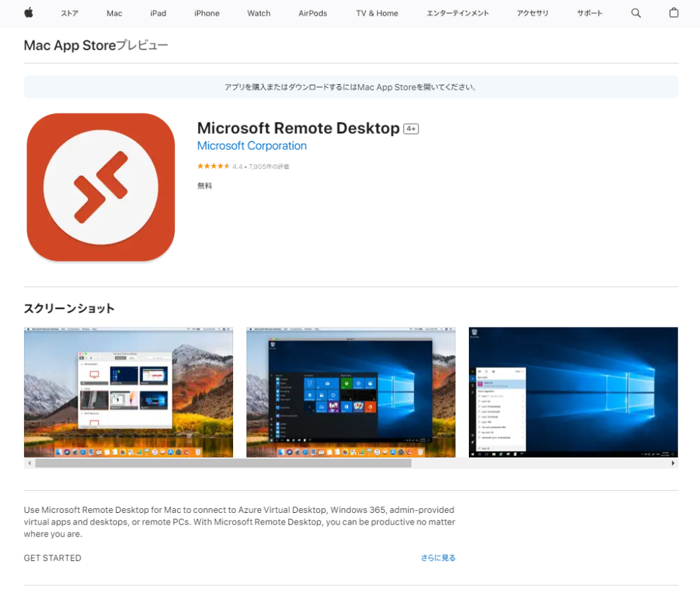Click the 4+ age rating badge
Viewport: 700px width, 599px height.
click(x=411, y=129)
